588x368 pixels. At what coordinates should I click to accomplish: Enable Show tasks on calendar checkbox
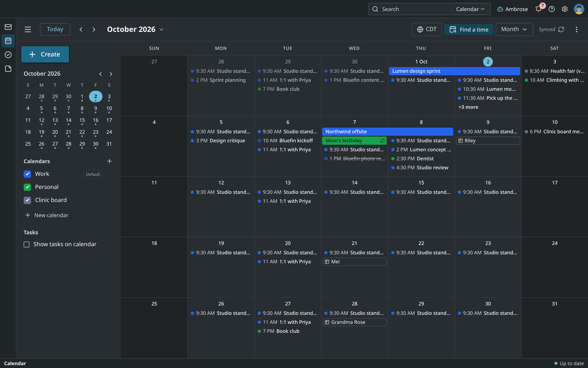pos(27,244)
